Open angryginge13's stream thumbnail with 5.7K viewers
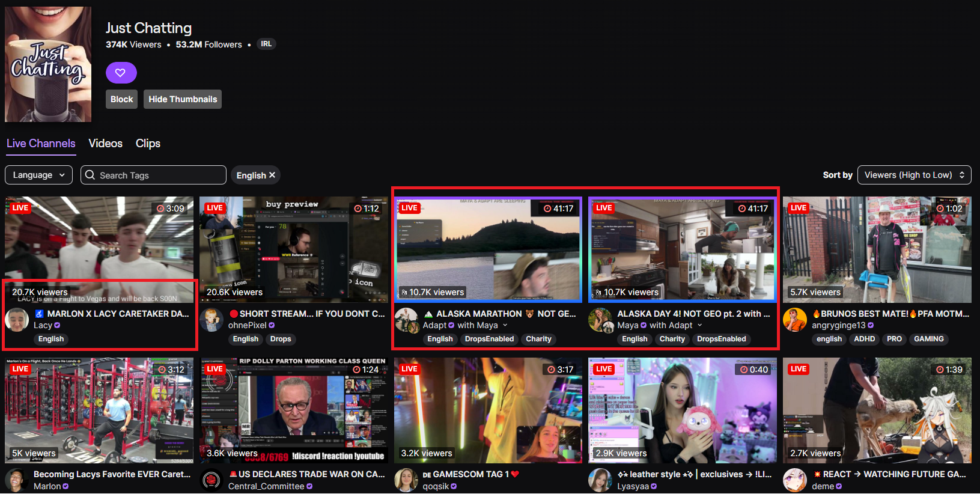Image resolution: width=980 pixels, height=494 pixels. 877,249
